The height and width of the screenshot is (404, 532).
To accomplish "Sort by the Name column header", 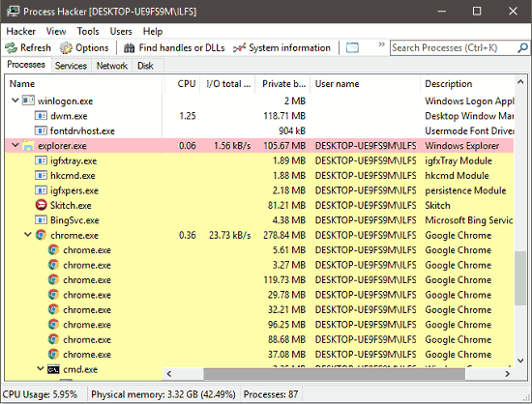I will (x=84, y=84).
